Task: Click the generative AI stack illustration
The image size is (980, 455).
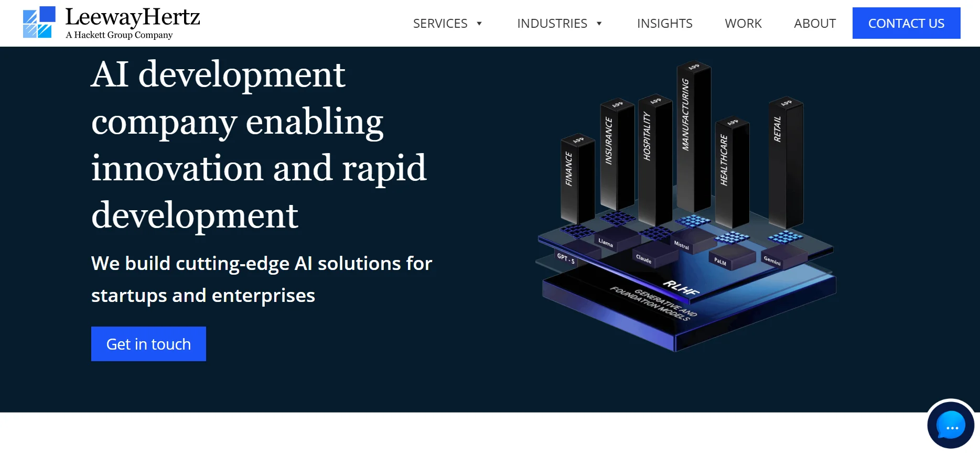Action: [x=685, y=205]
